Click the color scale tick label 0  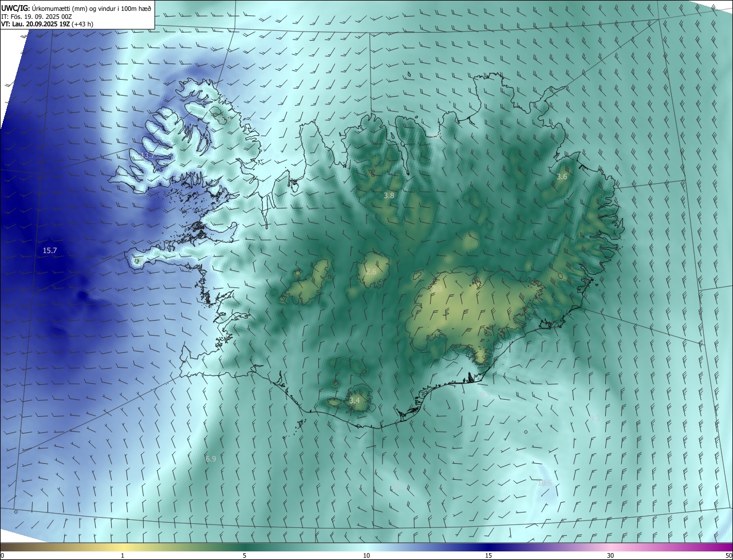pyautogui.click(x=2, y=555)
